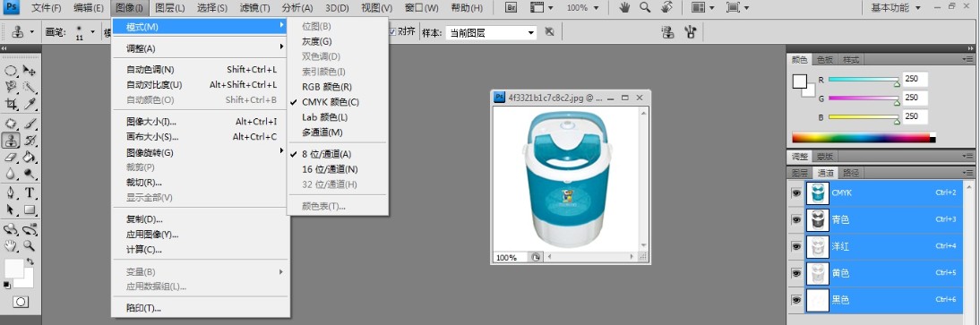980x325 pixels.
Task: Hide the CMYK composite channel
Action: coord(795,193)
